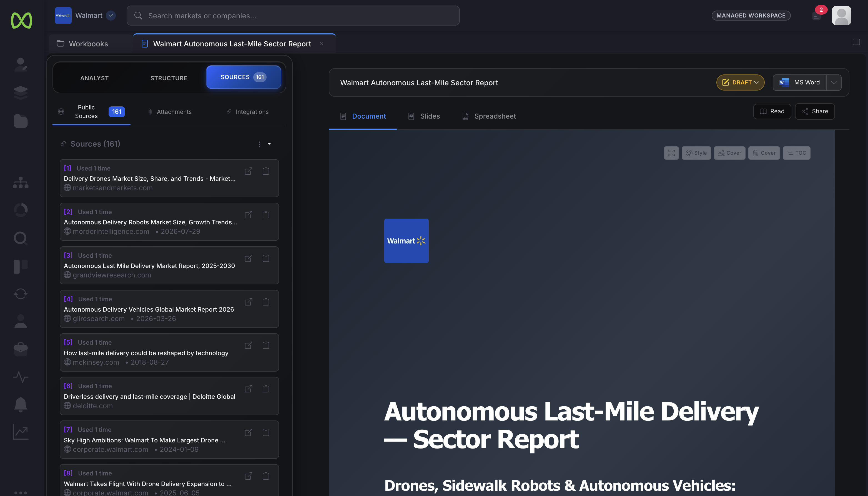Open the user avatar menu
The image size is (868, 496).
coord(841,15)
